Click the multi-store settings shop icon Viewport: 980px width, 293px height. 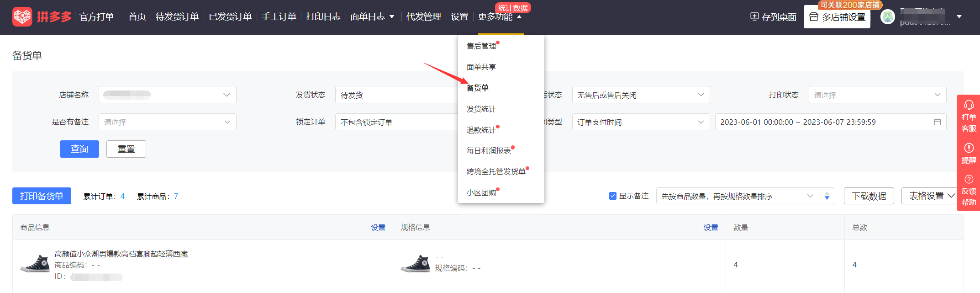[814, 17]
